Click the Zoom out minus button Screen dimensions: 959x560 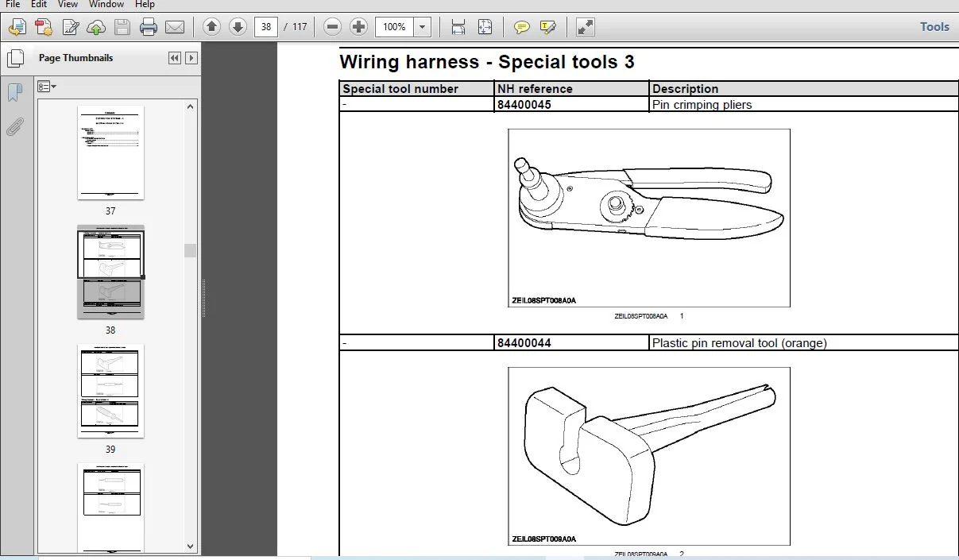coord(333,27)
